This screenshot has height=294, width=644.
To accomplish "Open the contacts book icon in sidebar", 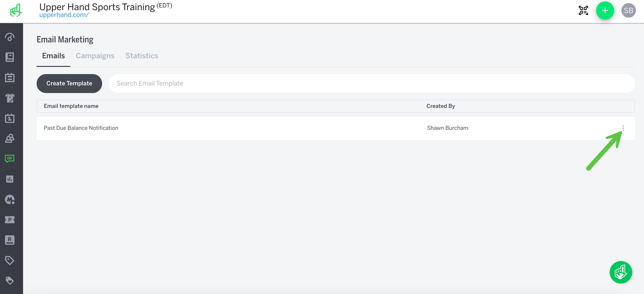I will pos(10,57).
